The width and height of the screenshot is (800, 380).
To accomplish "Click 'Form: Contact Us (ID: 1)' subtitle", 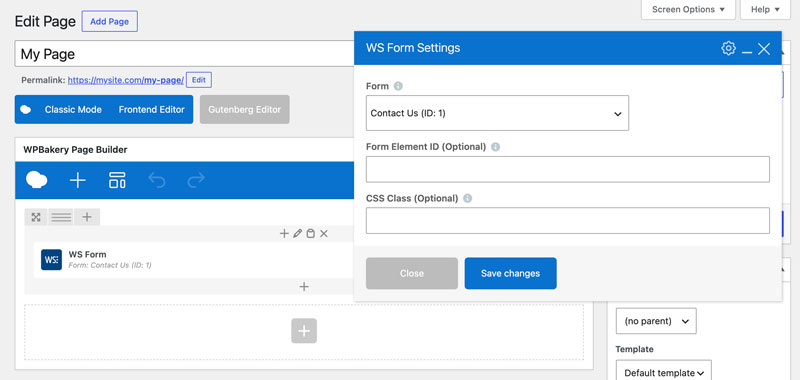I will (110, 265).
